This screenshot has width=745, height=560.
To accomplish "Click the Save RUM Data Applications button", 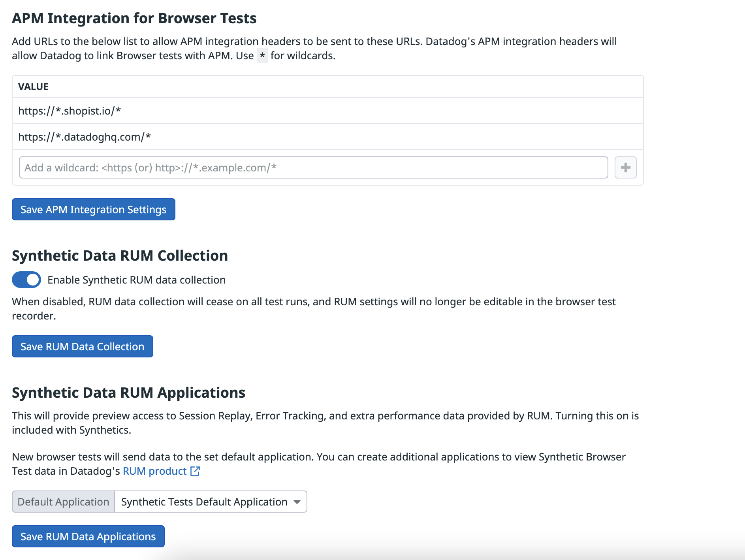I will pyautogui.click(x=88, y=536).
